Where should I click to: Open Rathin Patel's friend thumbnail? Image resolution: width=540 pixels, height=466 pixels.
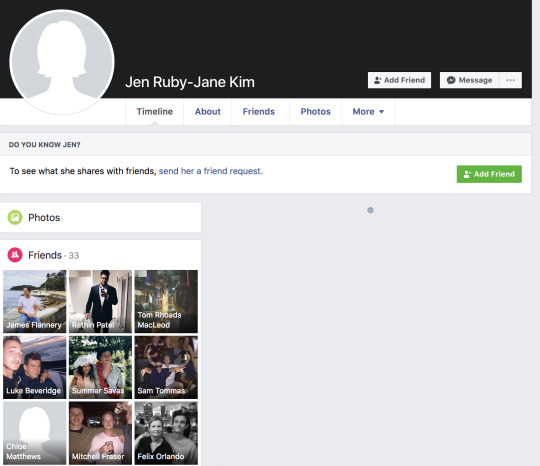(100, 301)
